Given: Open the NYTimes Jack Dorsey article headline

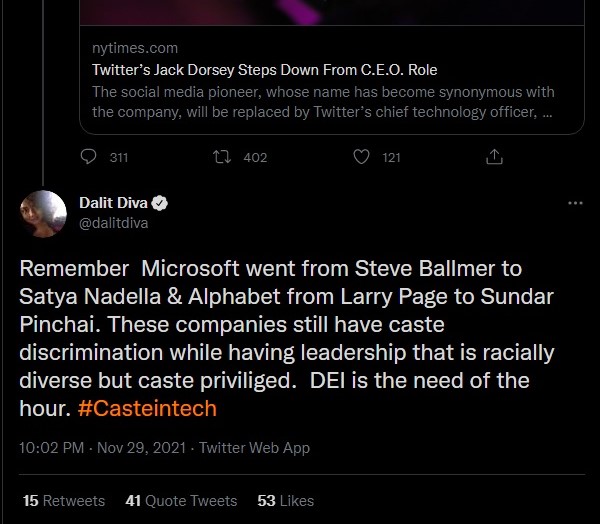Looking at the screenshot, I should point(264,70).
